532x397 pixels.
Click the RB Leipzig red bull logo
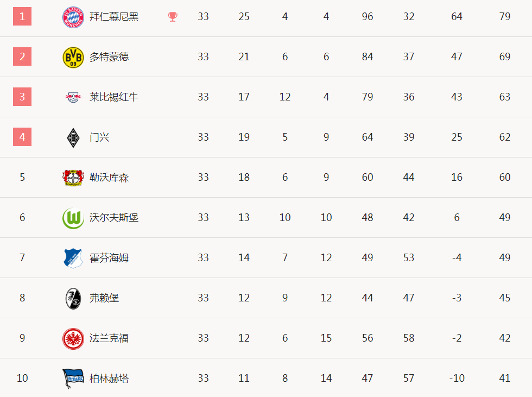tap(73, 97)
